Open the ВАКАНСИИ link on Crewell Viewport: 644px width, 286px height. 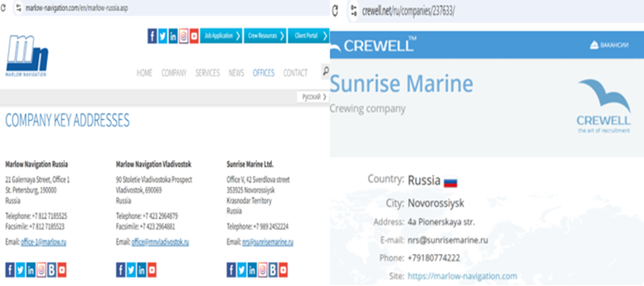pyautogui.click(x=609, y=45)
